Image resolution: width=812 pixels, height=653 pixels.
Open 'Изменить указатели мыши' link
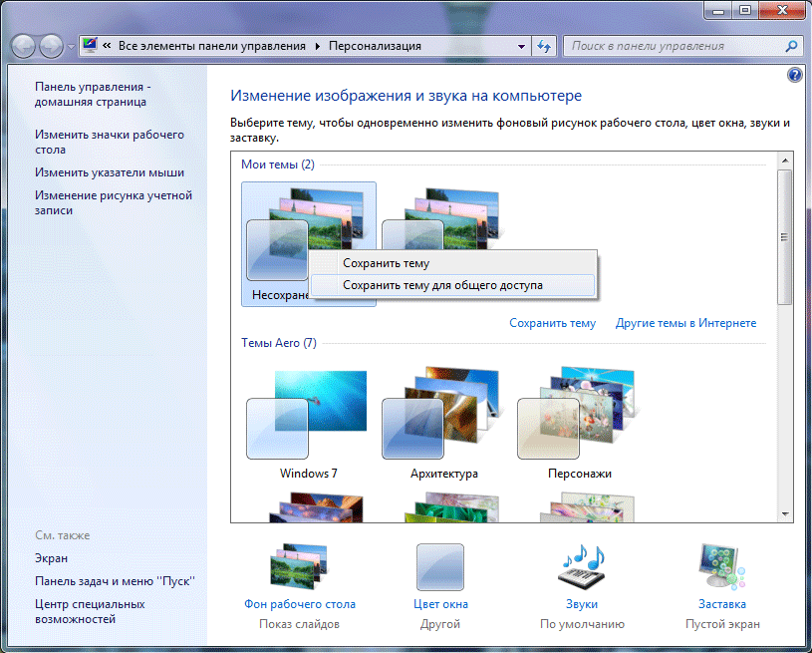pyautogui.click(x=110, y=172)
